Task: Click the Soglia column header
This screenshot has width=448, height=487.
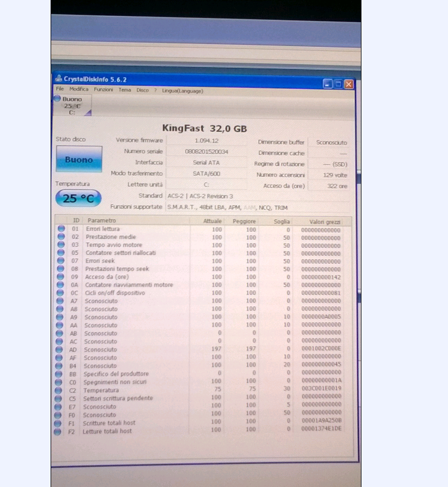Action: point(275,221)
